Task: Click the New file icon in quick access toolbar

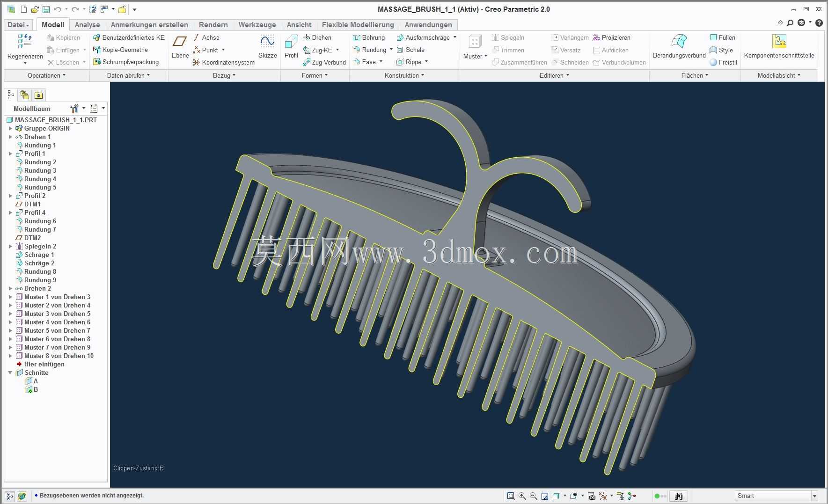Action: pos(24,9)
